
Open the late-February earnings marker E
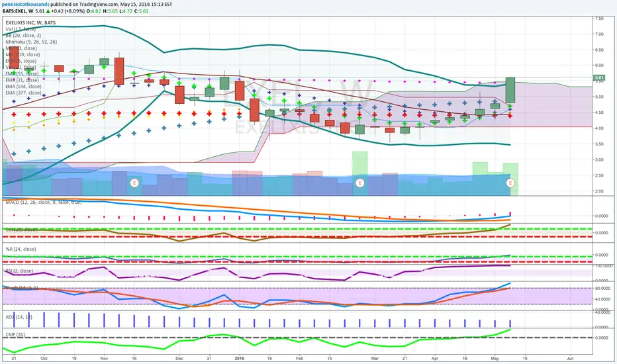pos(359,183)
